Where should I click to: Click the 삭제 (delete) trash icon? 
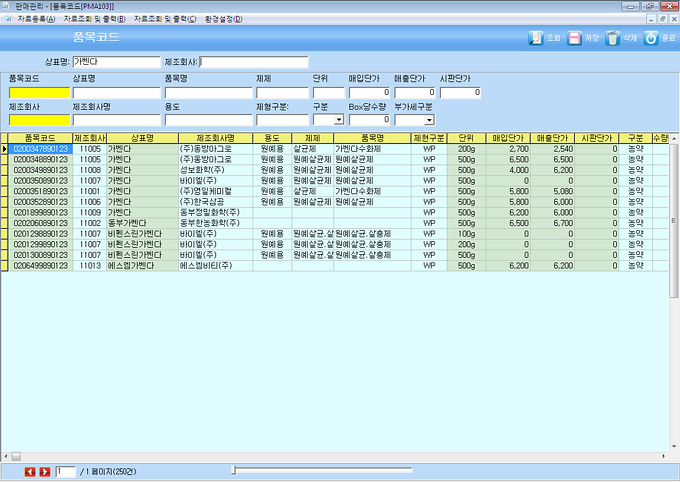click(x=612, y=38)
